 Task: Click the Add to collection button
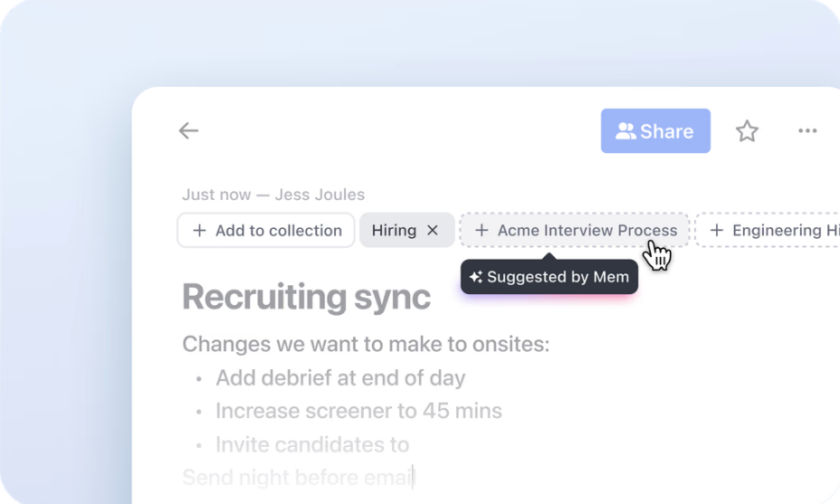(x=266, y=231)
